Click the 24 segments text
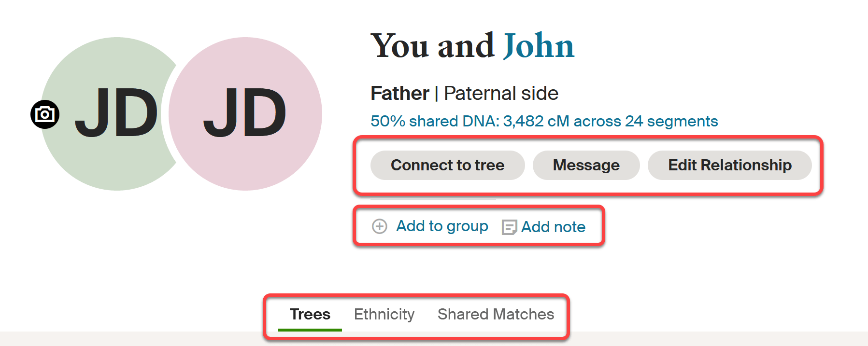 pyautogui.click(x=672, y=121)
